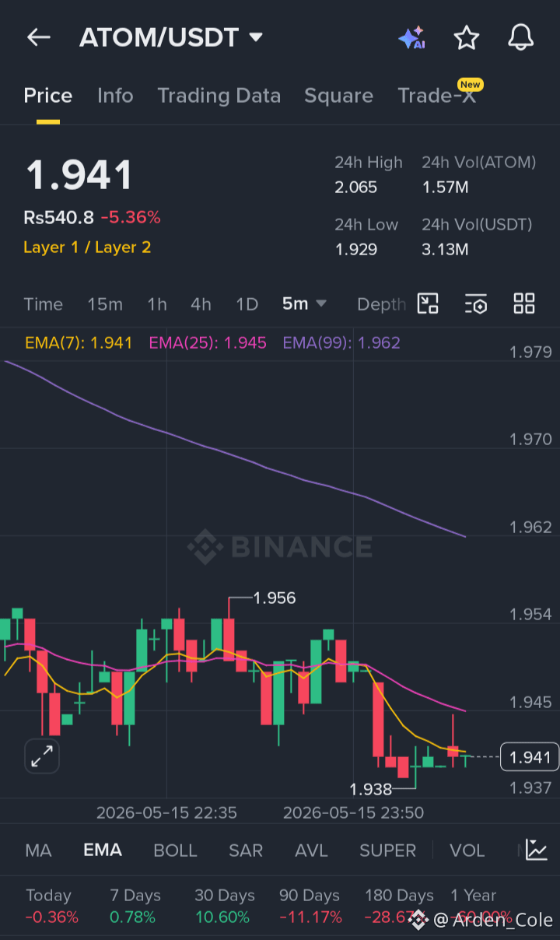Toggle the VOL indicator
This screenshot has height=940, width=560.
click(467, 851)
